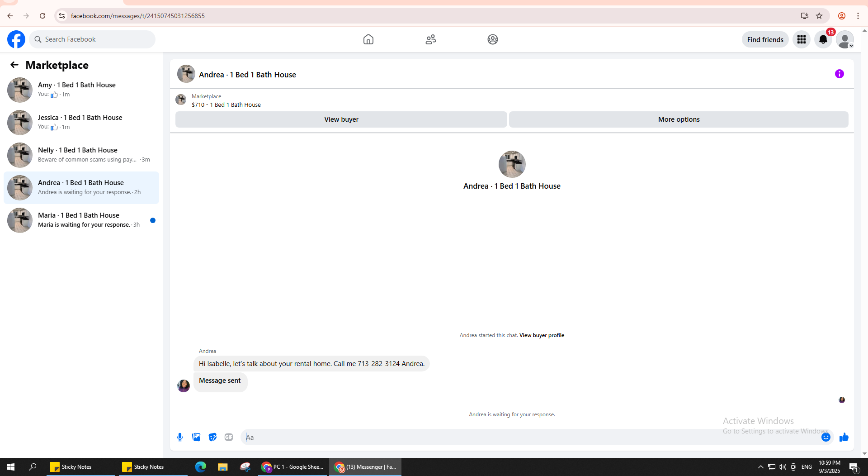The height and width of the screenshot is (476, 868).
Task: Install app icon in address bar
Action: coord(805,16)
